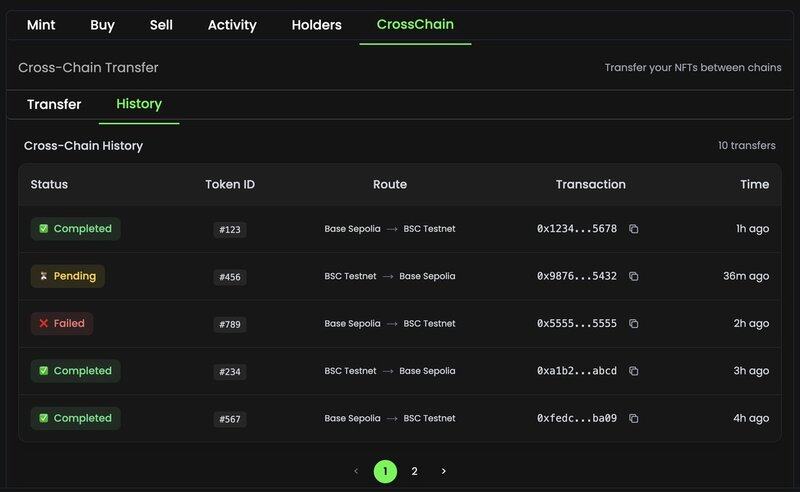Viewport: 800px width, 492px height.
Task: Switch to the Buy tab
Action: click(x=103, y=25)
